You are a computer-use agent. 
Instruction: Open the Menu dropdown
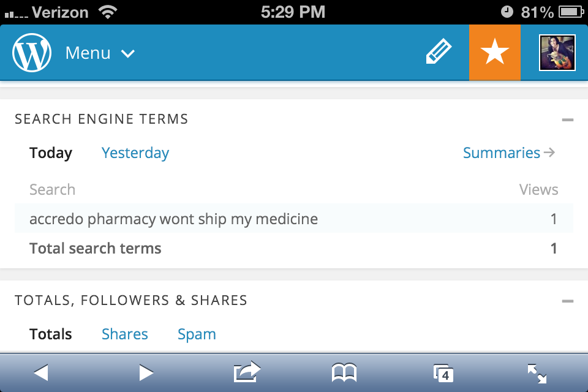[100, 53]
